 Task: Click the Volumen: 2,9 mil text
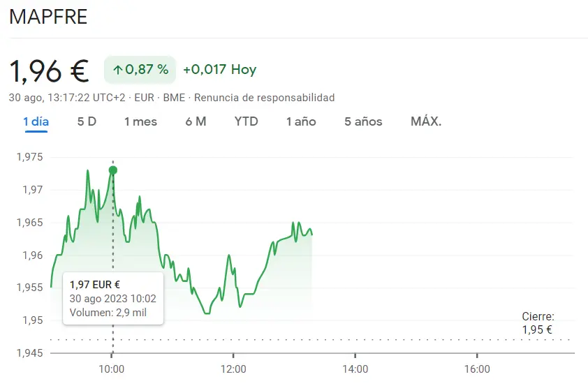(x=108, y=313)
